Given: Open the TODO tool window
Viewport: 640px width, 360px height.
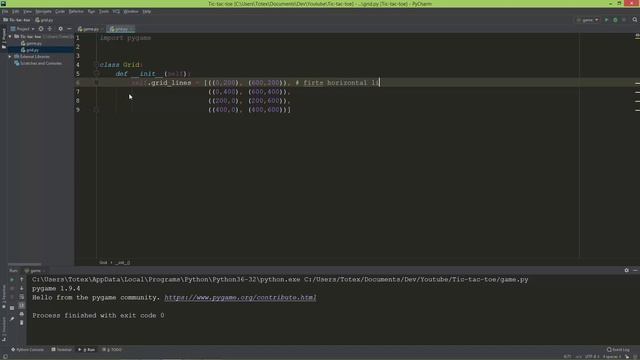Looking at the screenshot, I should click(x=112, y=350).
